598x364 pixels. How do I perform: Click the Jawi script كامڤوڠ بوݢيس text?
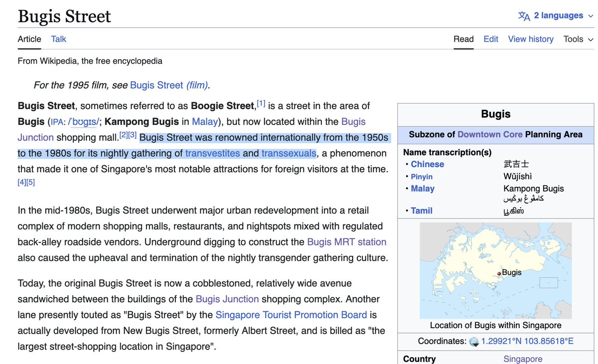pos(524,199)
